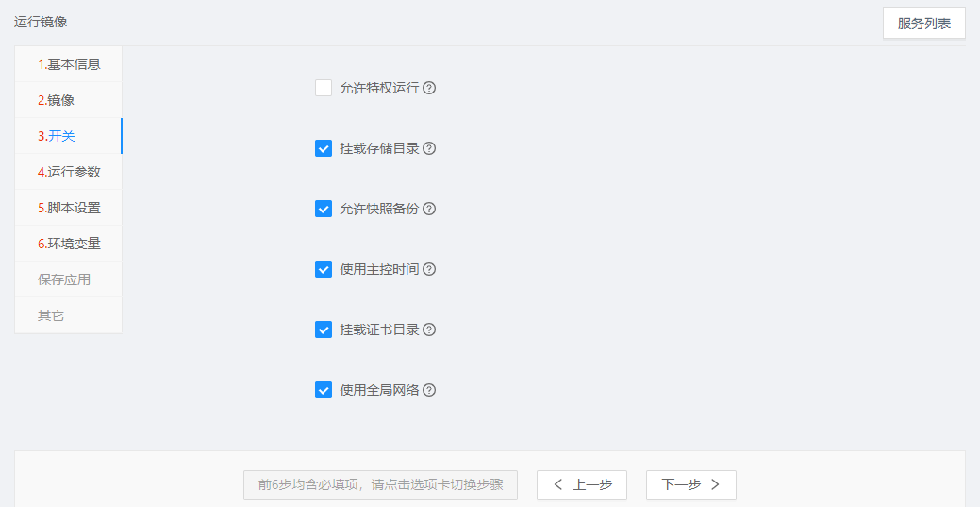Turn off 使用全局网络 checkbox

tap(324, 390)
